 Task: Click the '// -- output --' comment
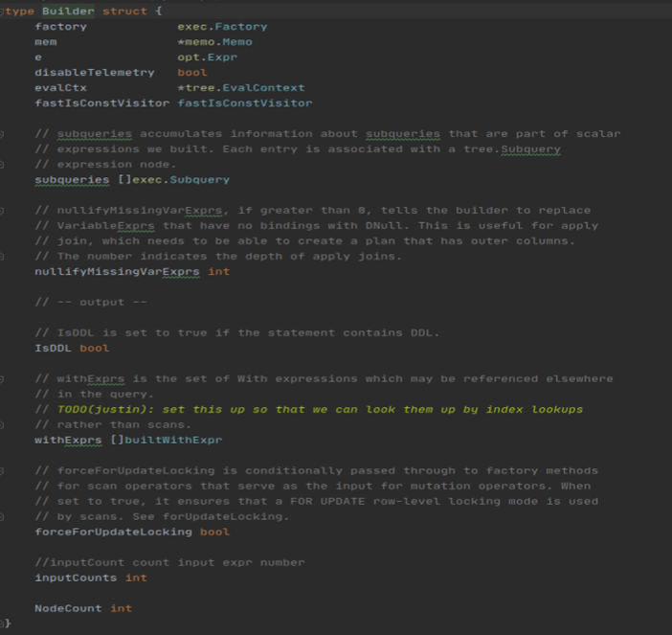[x=91, y=303]
